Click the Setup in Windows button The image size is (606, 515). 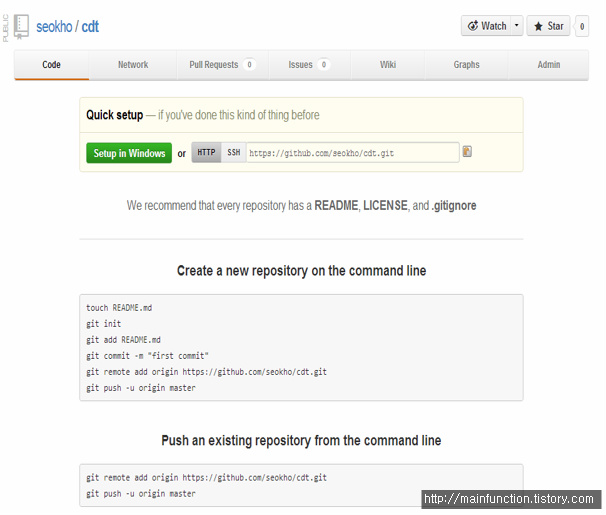click(129, 153)
